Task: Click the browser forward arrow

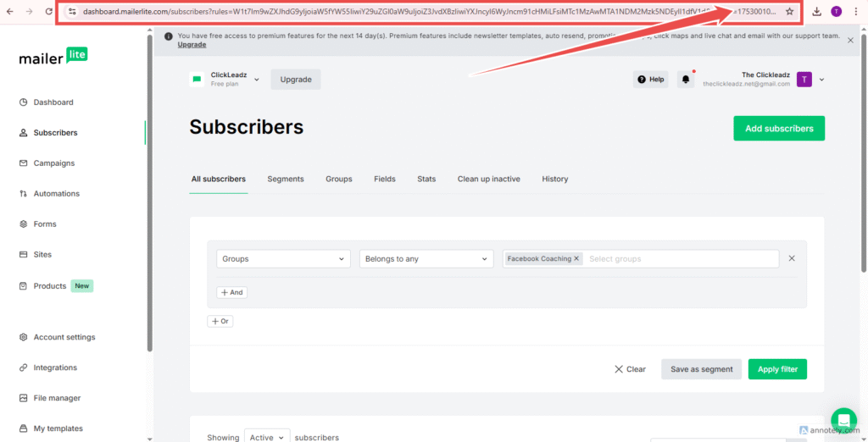Action: [x=29, y=11]
